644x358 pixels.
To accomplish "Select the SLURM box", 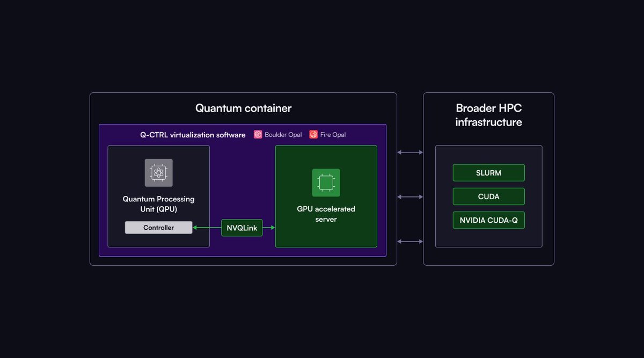I will (488, 173).
